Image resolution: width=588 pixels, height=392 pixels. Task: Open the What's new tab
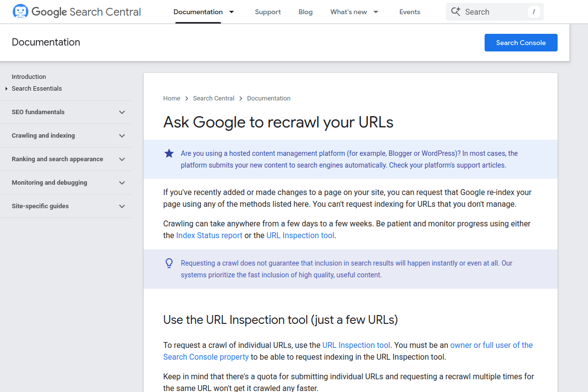[348, 12]
